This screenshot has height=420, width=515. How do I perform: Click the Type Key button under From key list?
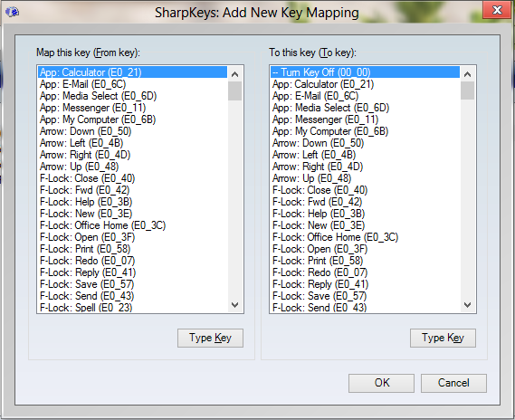(x=210, y=338)
